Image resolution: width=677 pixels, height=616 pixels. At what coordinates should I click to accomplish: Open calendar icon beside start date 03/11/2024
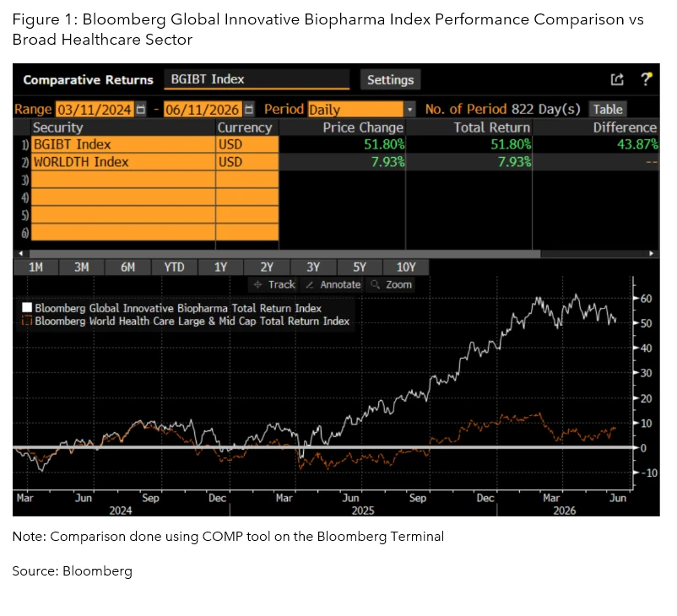[141, 109]
